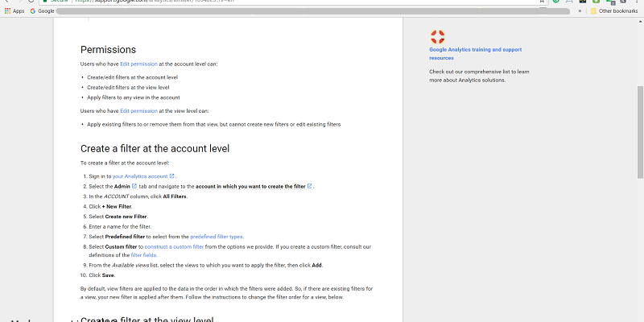Click external-link icon after create the filter
The height and width of the screenshot is (322, 644).
pos(310,186)
